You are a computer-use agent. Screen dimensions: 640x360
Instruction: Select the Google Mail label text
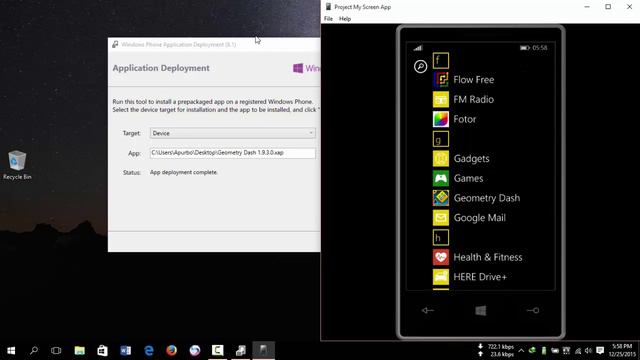480,218
